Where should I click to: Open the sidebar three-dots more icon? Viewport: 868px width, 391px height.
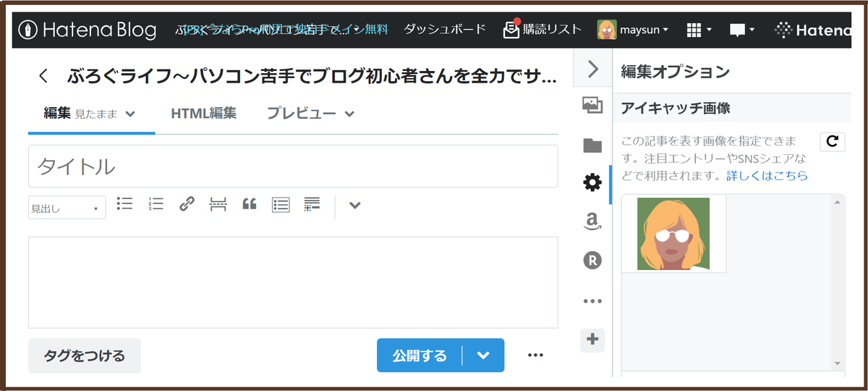pos(592,301)
